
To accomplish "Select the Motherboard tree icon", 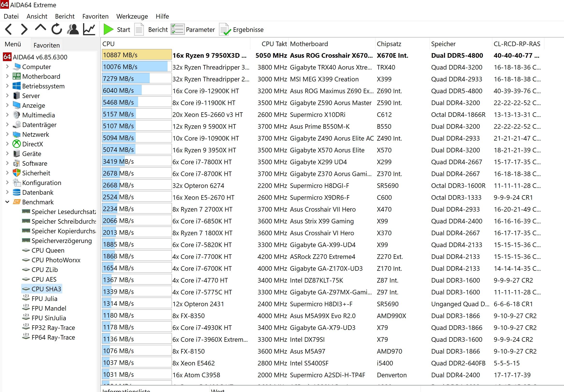I will (17, 76).
